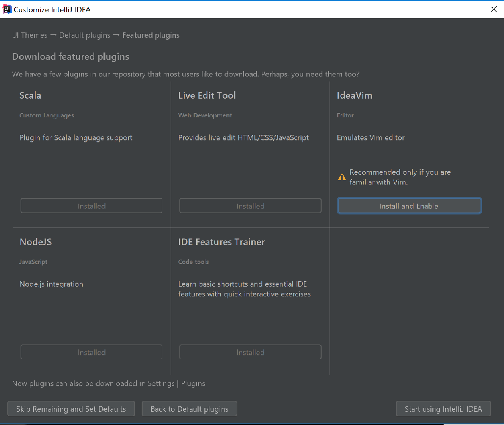Click Back to Default plugins
This screenshot has height=425, width=504.
point(189,408)
